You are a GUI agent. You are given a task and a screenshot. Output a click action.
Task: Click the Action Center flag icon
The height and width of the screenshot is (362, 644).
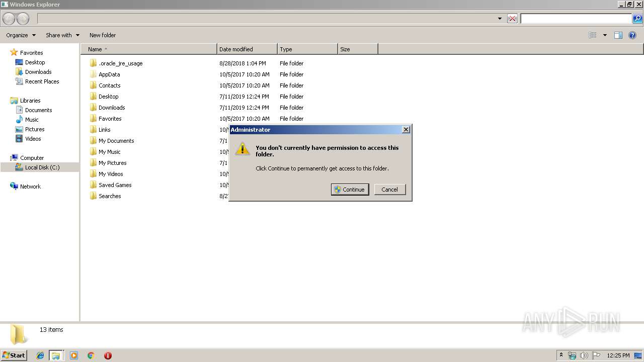click(x=596, y=355)
